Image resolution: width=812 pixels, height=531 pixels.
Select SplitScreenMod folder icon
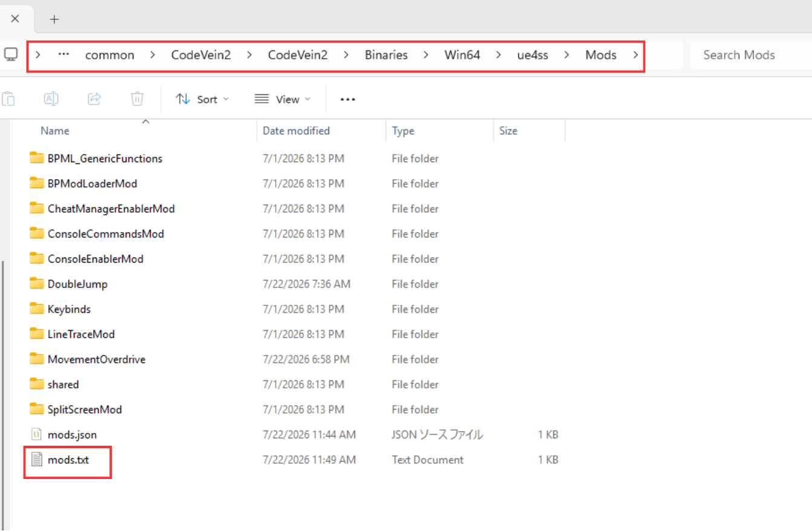click(37, 409)
